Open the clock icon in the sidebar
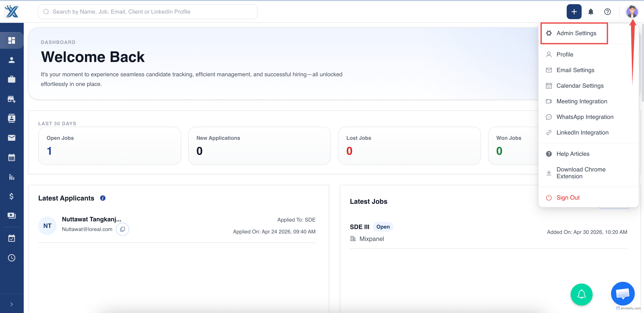 [x=11, y=258]
